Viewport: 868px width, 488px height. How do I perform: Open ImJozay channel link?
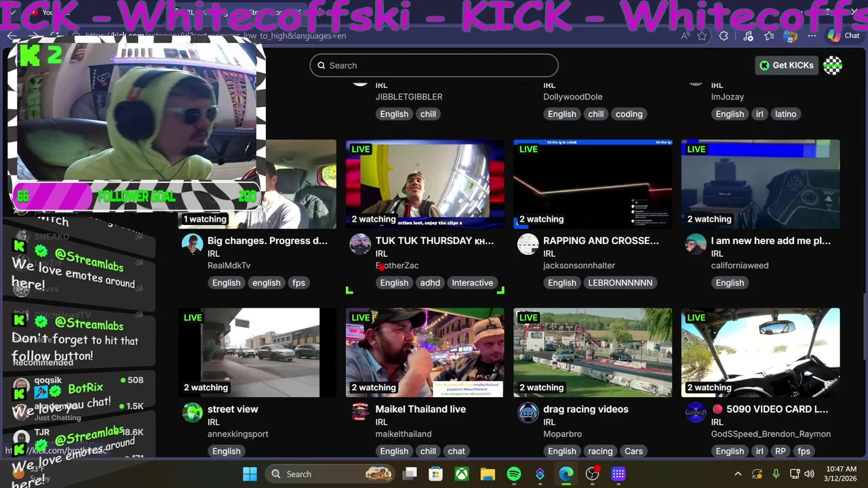pyautogui.click(x=728, y=97)
